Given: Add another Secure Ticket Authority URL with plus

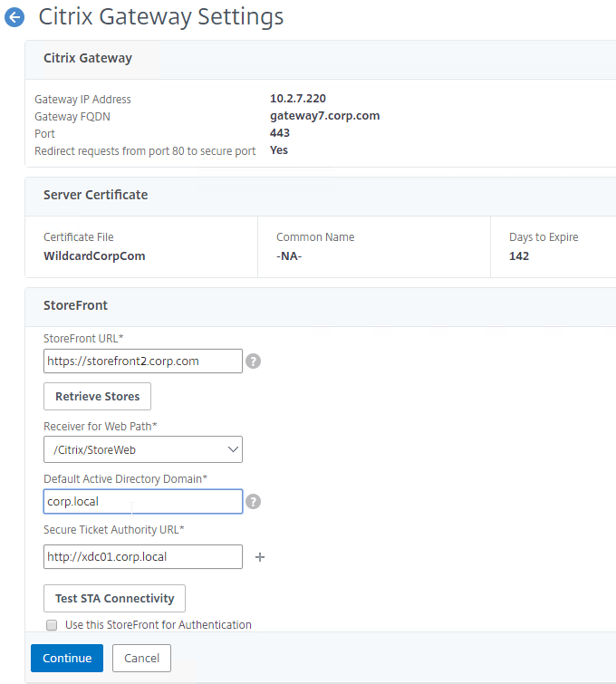Looking at the screenshot, I should click(260, 557).
